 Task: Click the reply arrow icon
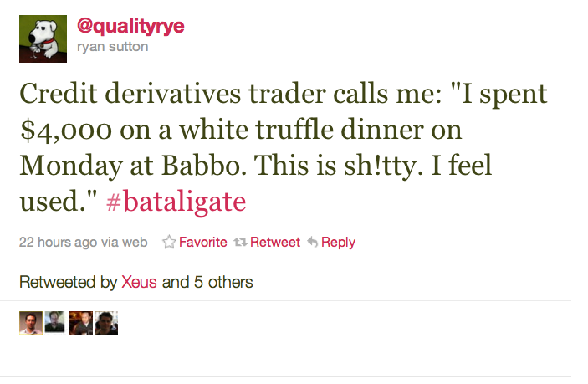[x=312, y=243]
